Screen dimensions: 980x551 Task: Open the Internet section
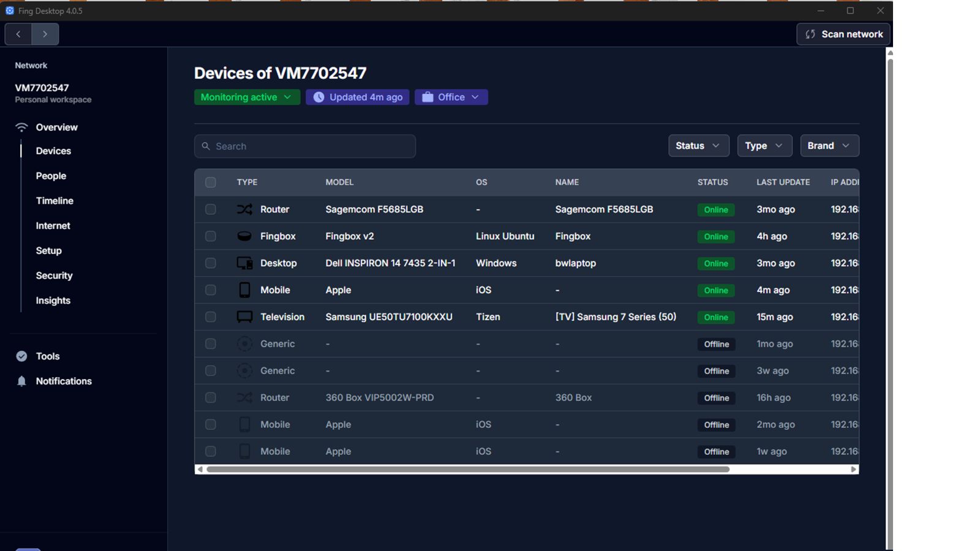[53, 226]
